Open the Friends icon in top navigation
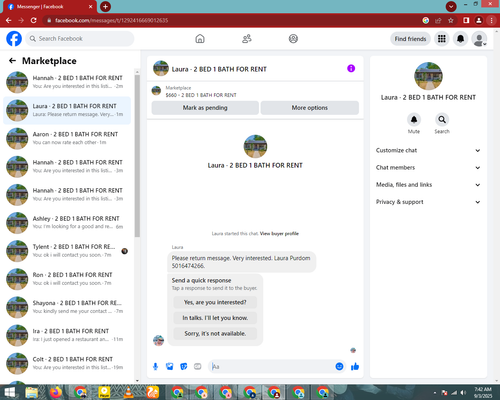The width and height of the screenshot is (500, 400). coord(247,39)
